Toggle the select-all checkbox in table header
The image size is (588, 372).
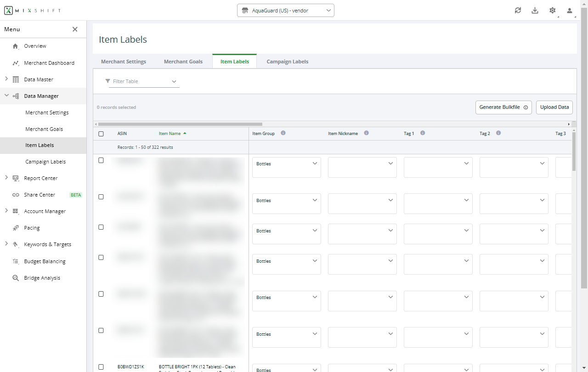point(101,134)
